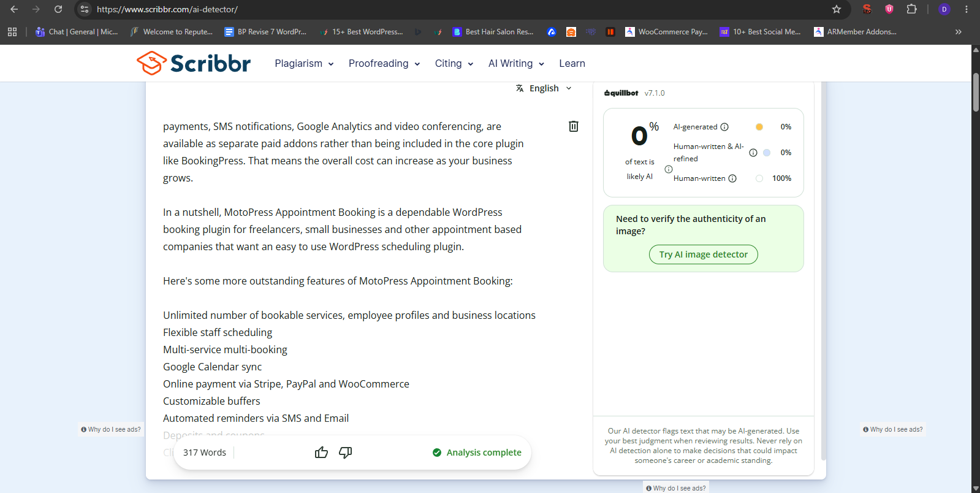Open the Chrome profile avatar D
The width and height of the screenshot is (980, 493).
[x=944, y=9]
